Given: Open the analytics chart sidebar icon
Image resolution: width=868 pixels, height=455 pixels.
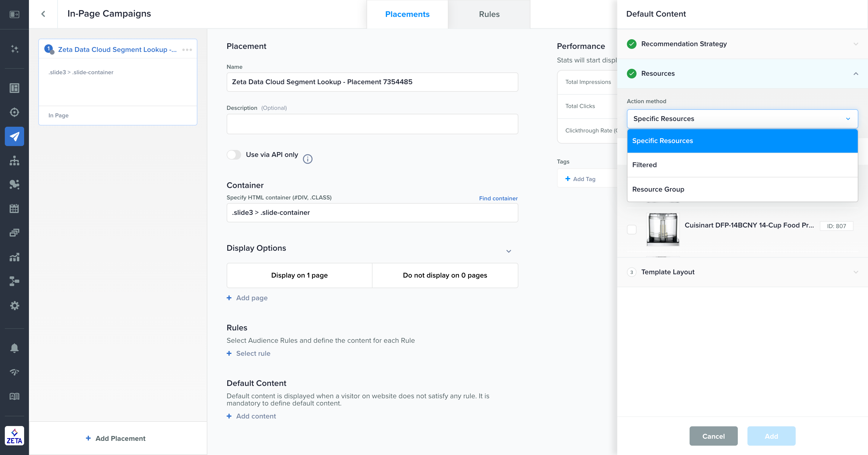Looking at the screenshot, I should [14, 257].
